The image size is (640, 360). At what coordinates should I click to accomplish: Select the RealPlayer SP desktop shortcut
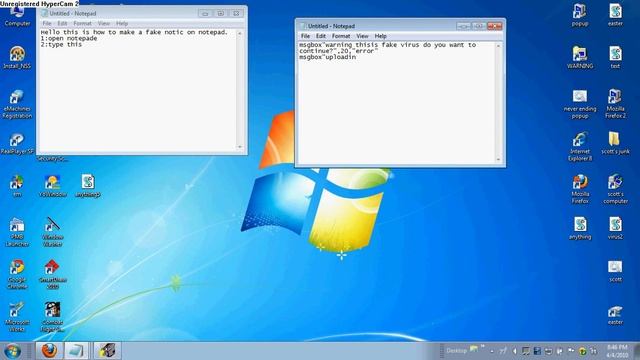pyautogui.click(x=17, y=144)
